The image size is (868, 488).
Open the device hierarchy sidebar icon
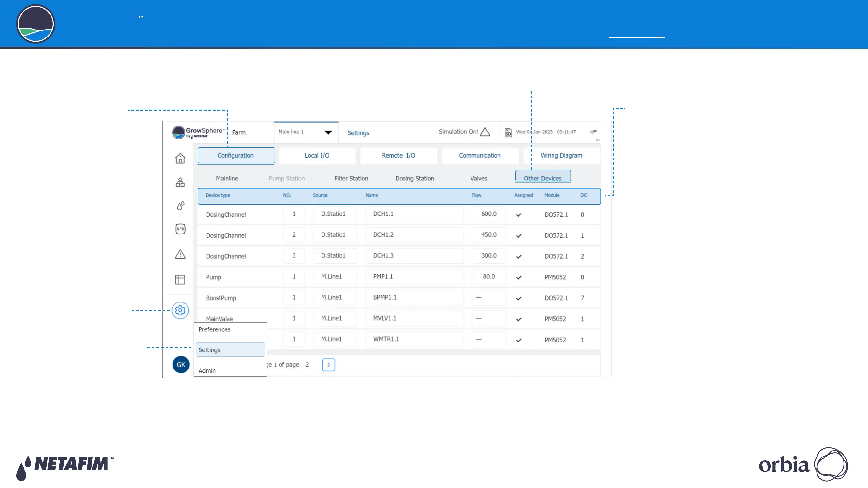[x=180, y=182]
